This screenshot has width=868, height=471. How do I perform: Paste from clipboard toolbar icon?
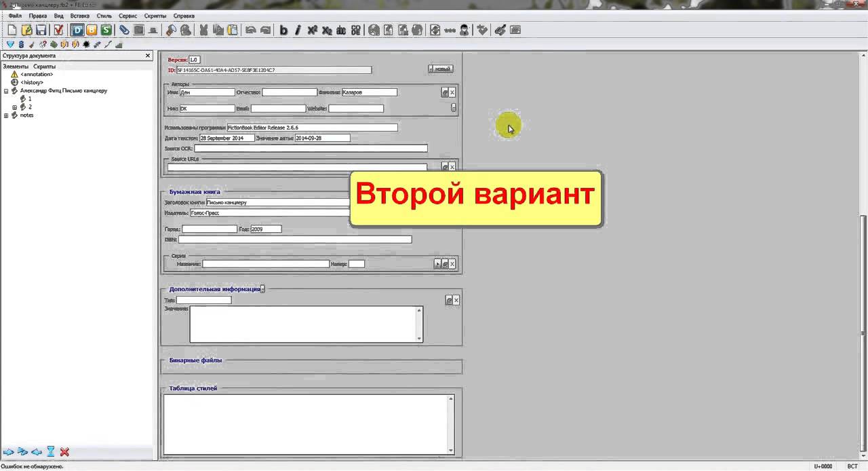[233, 30]
